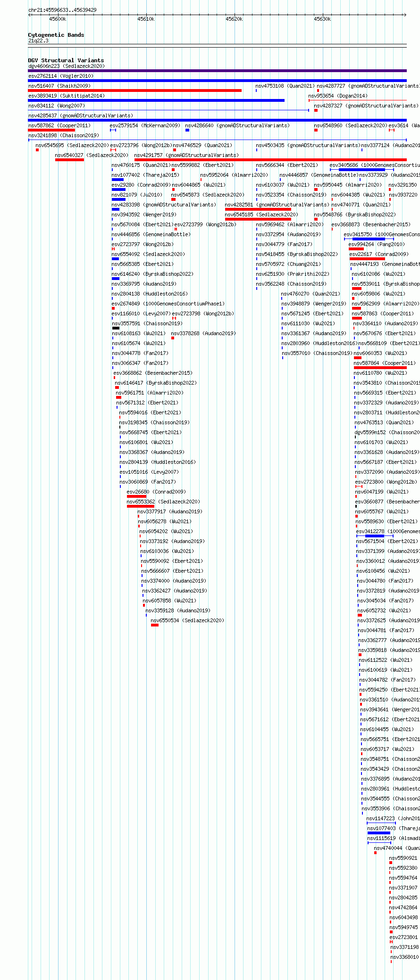The width and height of the screenshot is (420, 980).
Task: Open nsv5418455 (ByrskaBishop2022) variant
Action: (297, 255)
